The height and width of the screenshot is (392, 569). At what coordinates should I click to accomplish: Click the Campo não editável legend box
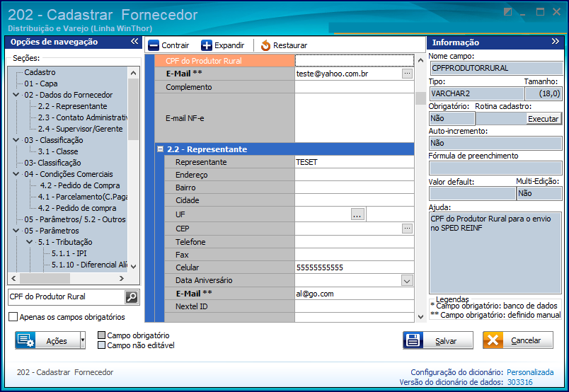(x=102, y=345)
